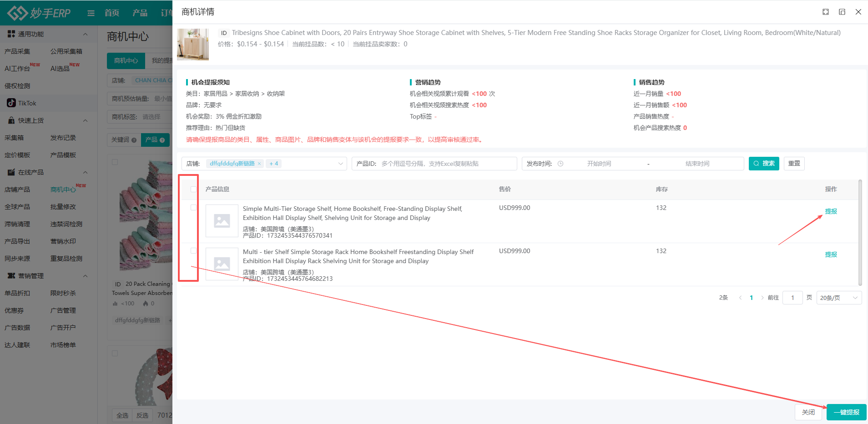This screenshot has width=868, height=424.
Task: Open the 20条/页 page size dropdown
Action: pos(839,298)
